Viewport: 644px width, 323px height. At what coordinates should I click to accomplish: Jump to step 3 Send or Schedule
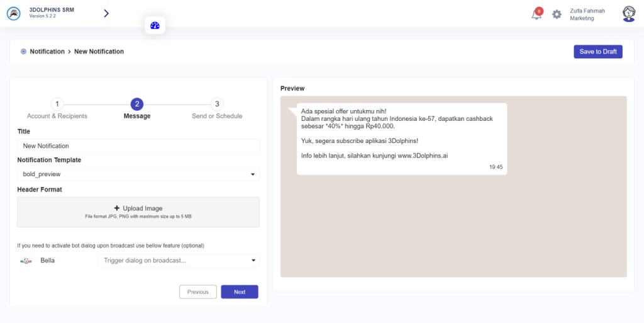tap(217, 105)
